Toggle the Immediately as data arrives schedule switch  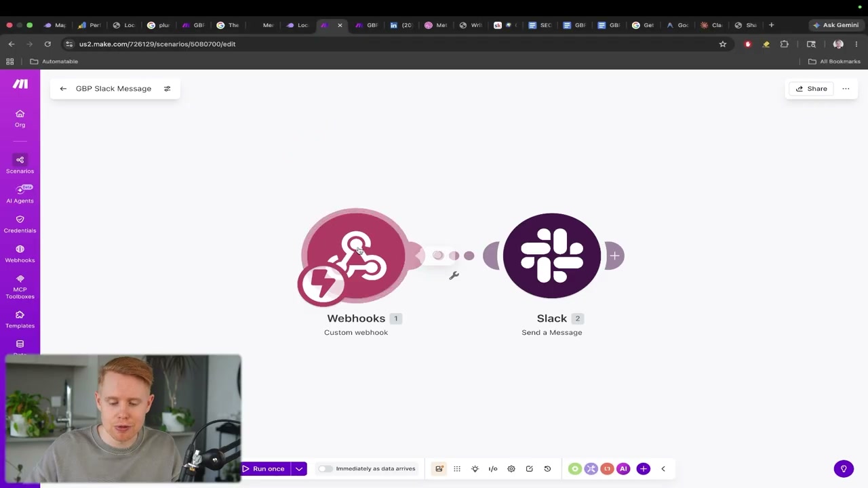pyautogui.click(x=325, y=469)
